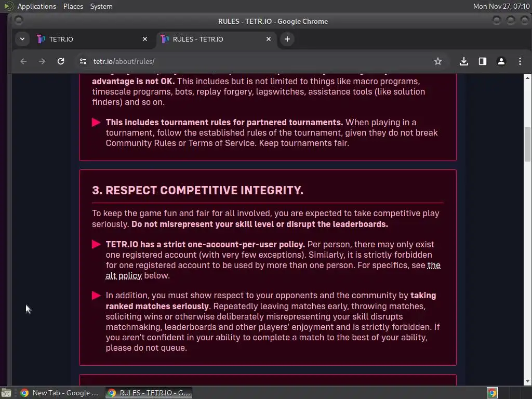The image size is (532, 399).
Task: Click the Respect Competitive Integrity heading
Action: click(x=197, y=190)
